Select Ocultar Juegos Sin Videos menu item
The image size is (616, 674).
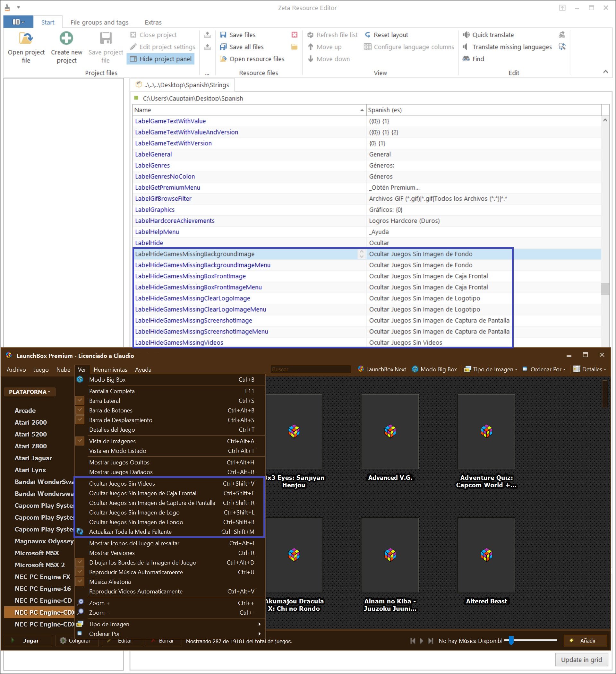[170, 483]
